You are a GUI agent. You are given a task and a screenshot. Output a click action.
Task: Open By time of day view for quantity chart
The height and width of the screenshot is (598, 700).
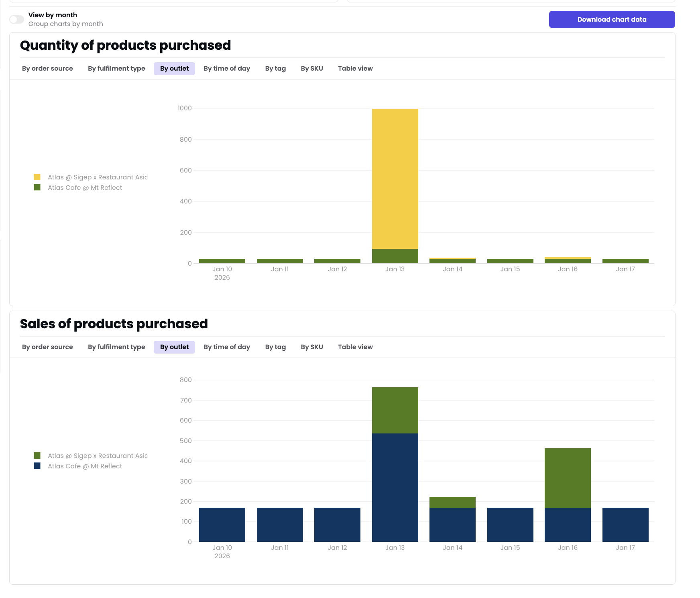(226, 68)
